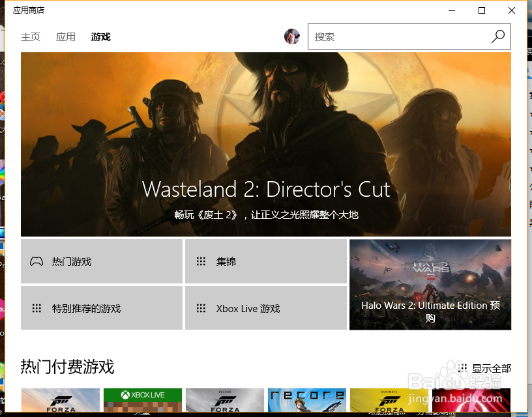Click the grid icon on 集锦 tile
This screenshot has height=417, width=532.
coord(201,261)
